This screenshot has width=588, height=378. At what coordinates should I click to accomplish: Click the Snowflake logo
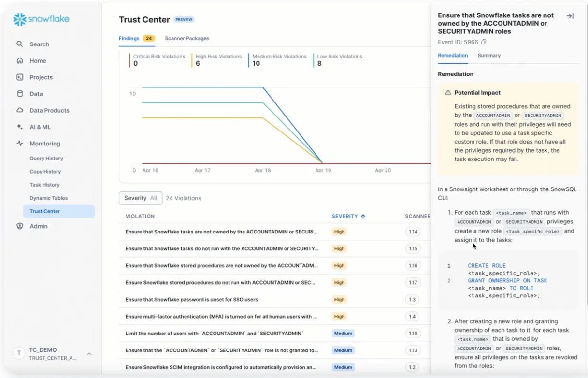(x=41, y=19)
